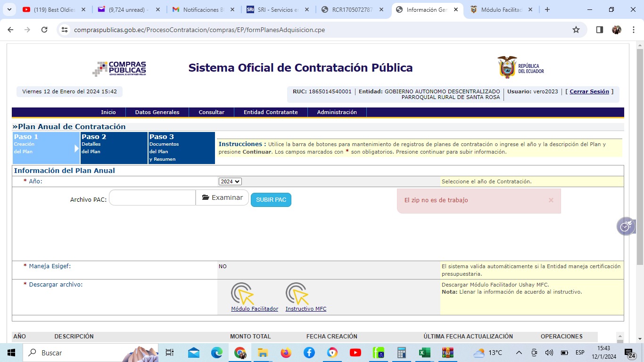Open the Chrome side panel icon
The height and width of the screenshot is (362, 644).
pos(599,30)
